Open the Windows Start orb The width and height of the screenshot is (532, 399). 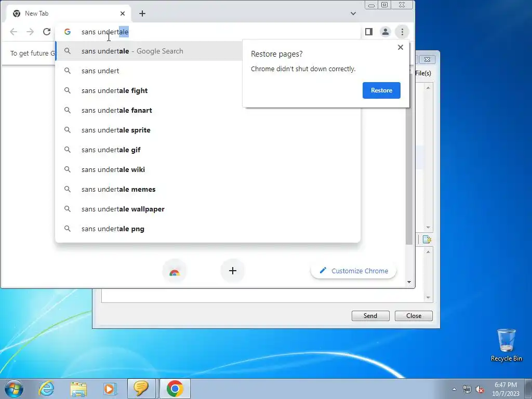(x=14, y=389)
